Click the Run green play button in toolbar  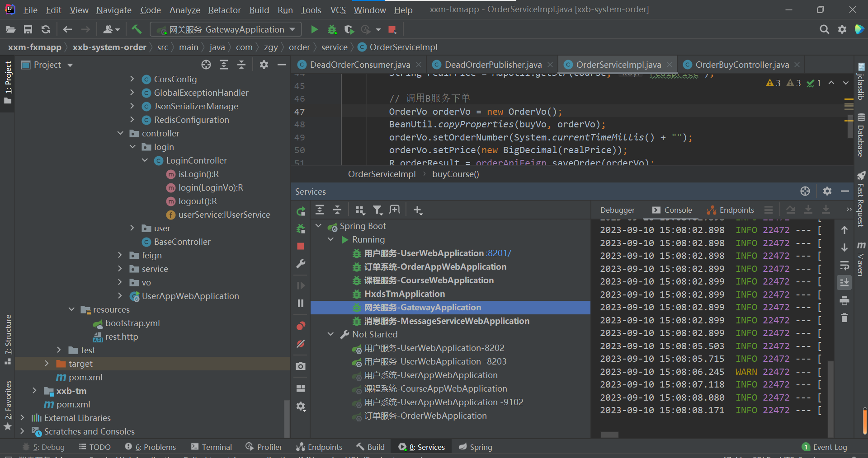tap(314, 30)
